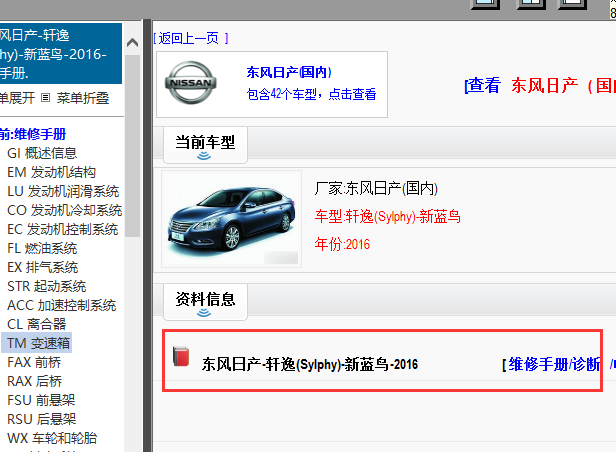The height and width of the screenshot is (452, 616).
Task: Click the menu collapse icon before 菜单折叠
Action: pyautogui.click(x=46, y=97)
